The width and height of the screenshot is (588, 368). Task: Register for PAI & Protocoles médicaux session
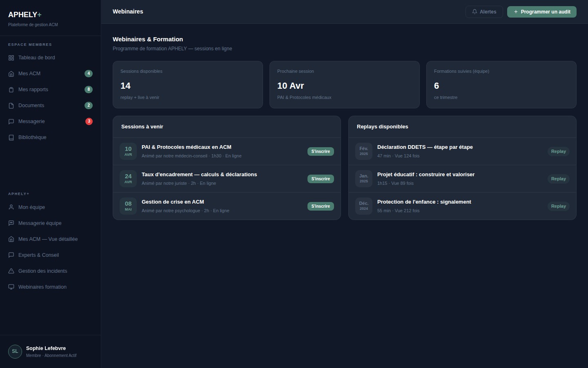(x=321, y=151)
